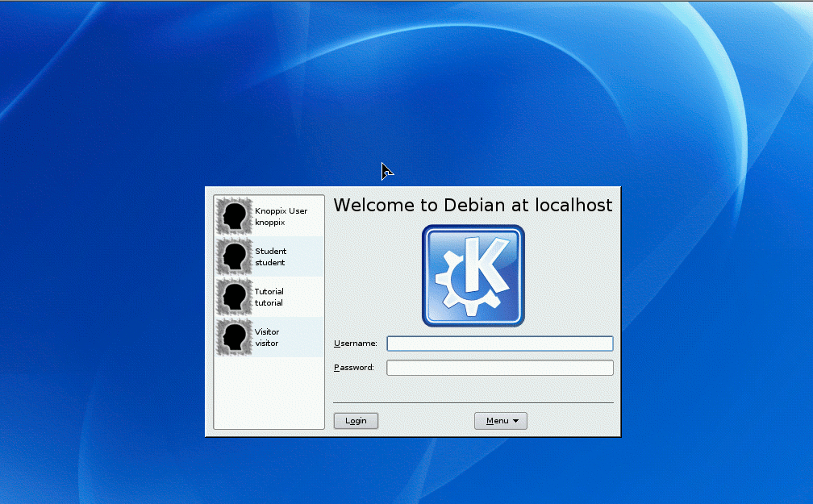813x504 pixels.
Task: Click the Login button
Action: coord(356,420)
